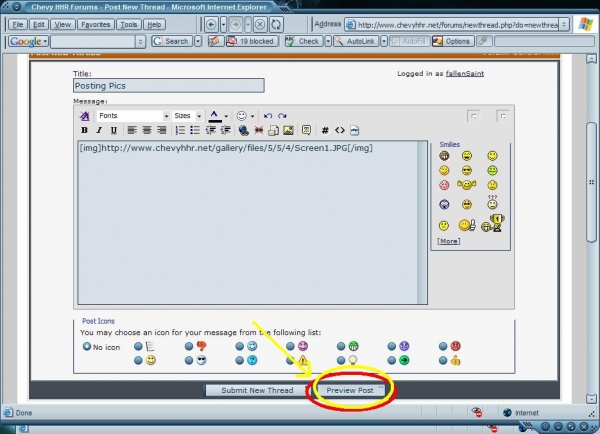Open the Tools menu
Viewport: 600px width, 434px height.
click(x=128, y=23)
